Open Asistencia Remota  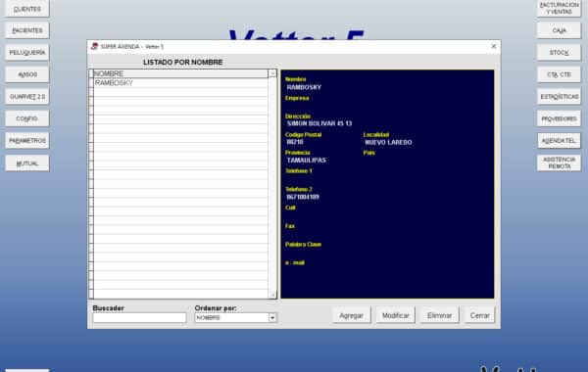pos(559,163)
